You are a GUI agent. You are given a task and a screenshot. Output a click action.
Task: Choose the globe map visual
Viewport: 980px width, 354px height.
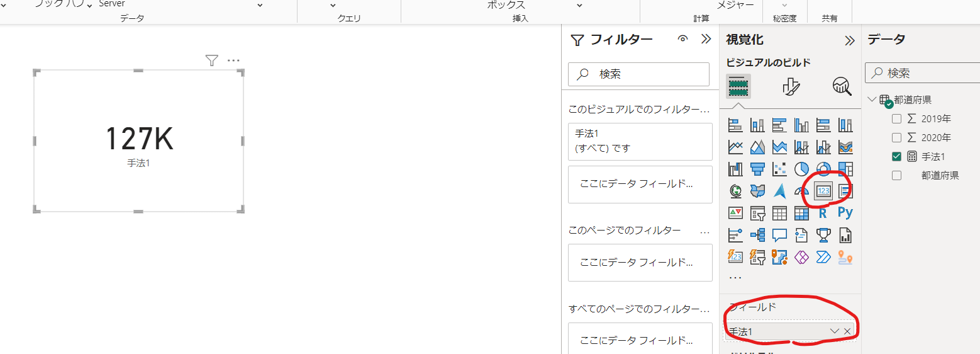[x=735, y=191]
